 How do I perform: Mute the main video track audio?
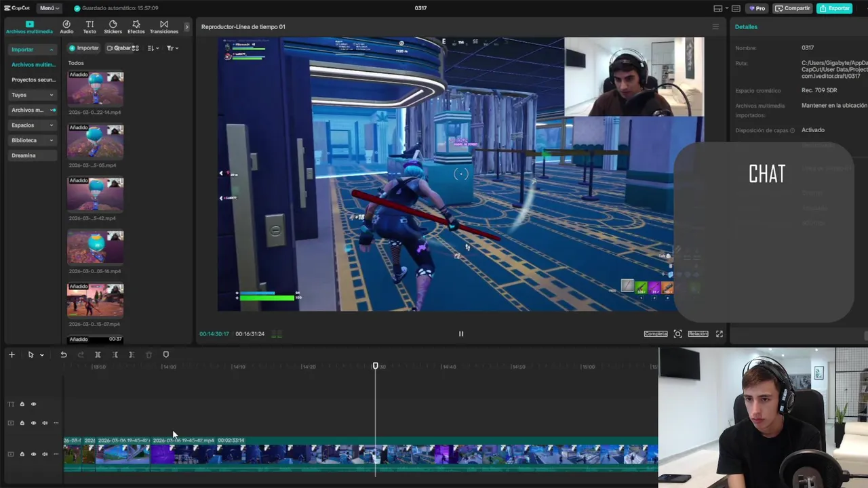(45, 454)
